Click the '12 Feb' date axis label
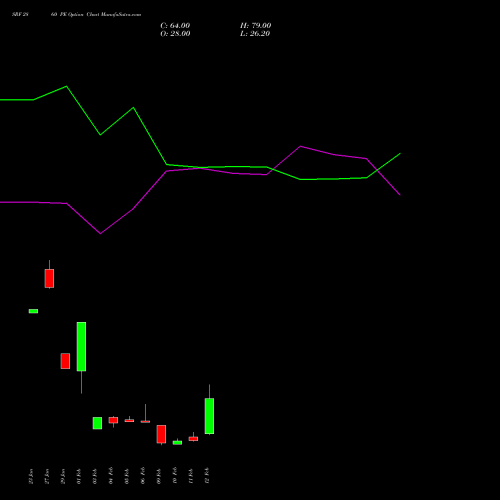This screenshot has width=500, height=500. 207,476
